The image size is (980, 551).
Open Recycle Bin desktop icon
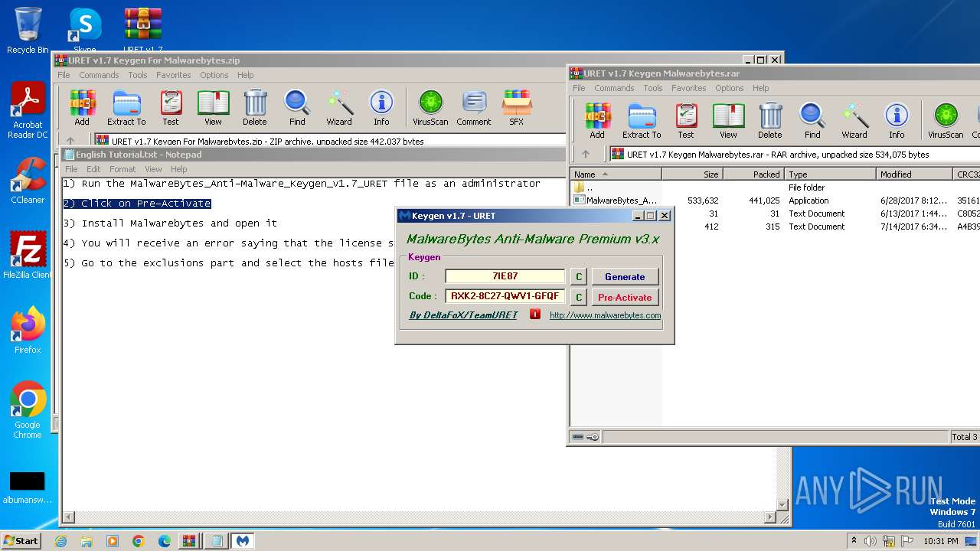pos(28,31)
